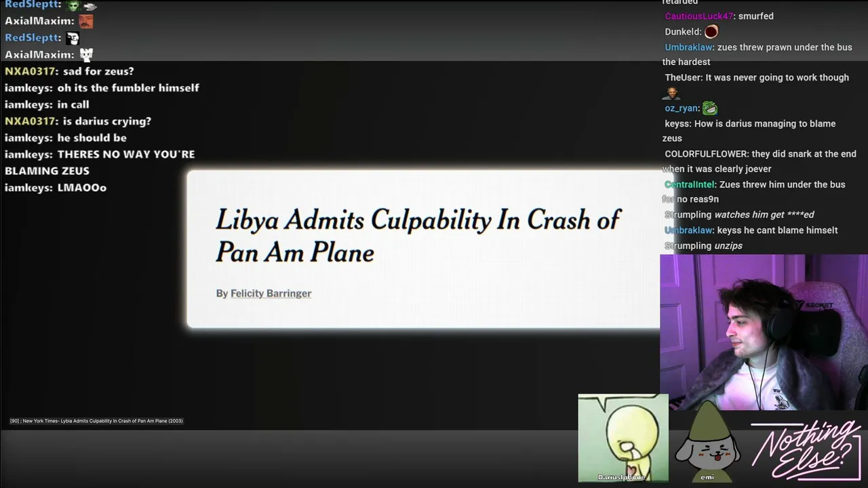
Task: Click the message "LMAOOo"
Action: 82,188
